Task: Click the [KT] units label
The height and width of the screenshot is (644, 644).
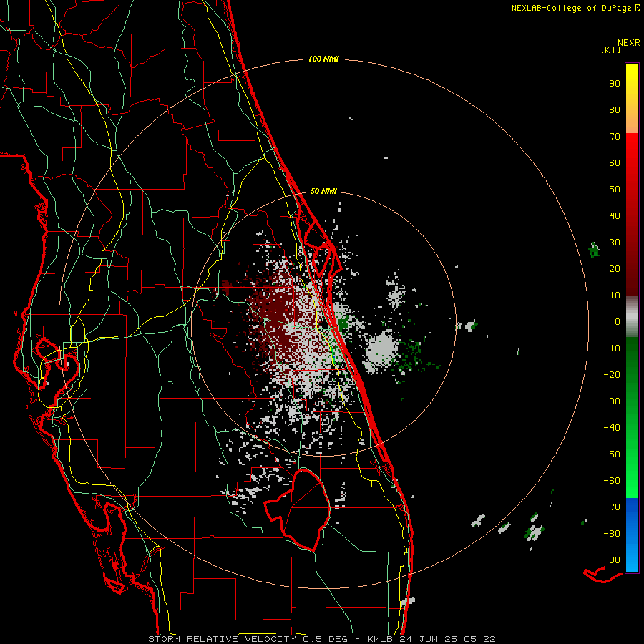Action: pos(611,49)
